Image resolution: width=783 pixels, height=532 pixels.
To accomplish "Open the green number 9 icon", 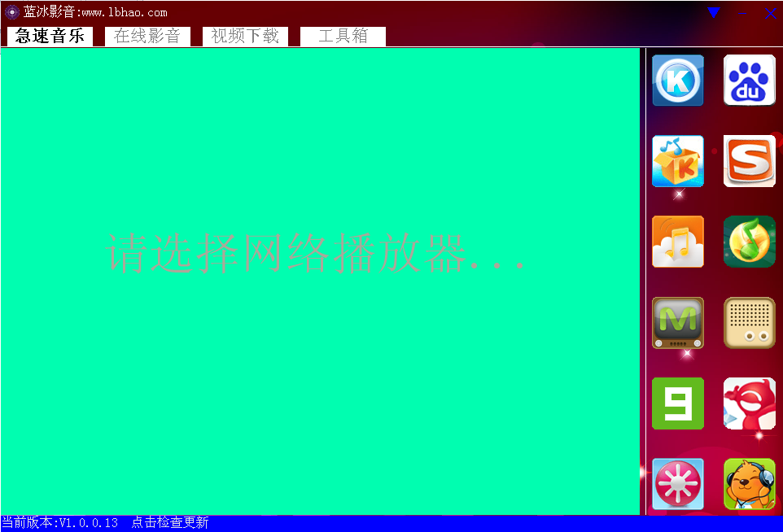I will tap(678, 403).
